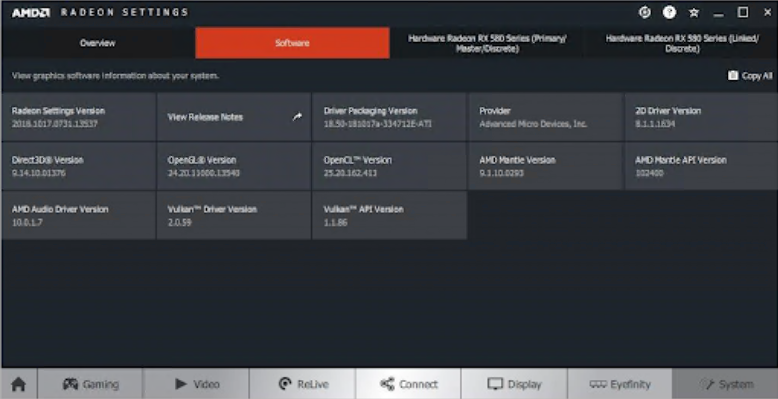Open Hardware RX 580 Linked tab
The width and height of the screenshot is (778, 399).
(x=682, y=43)
